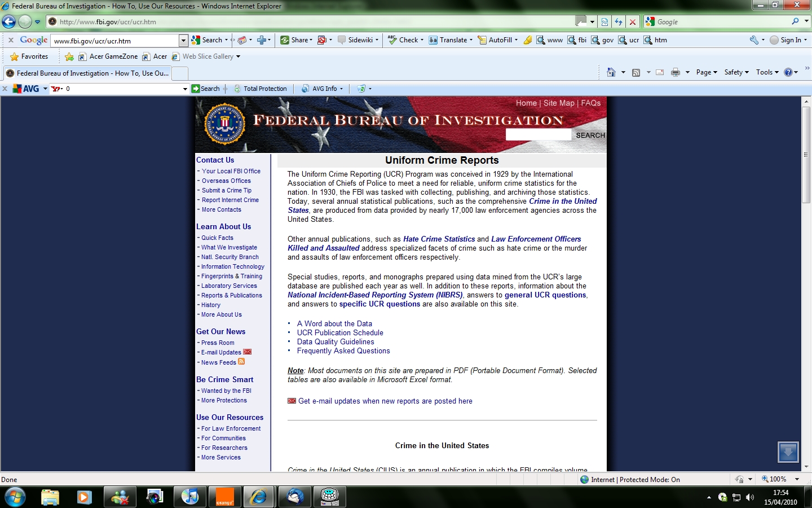Click the Print icon in the command bar
812x508 pixels.
676,72
